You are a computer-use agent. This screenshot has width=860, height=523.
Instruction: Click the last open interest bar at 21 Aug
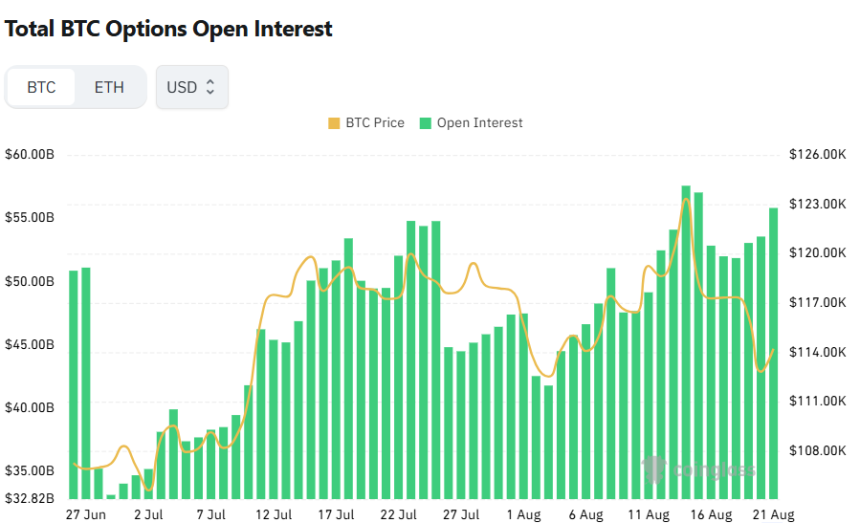pyautogui.click(x=773, y=350)
